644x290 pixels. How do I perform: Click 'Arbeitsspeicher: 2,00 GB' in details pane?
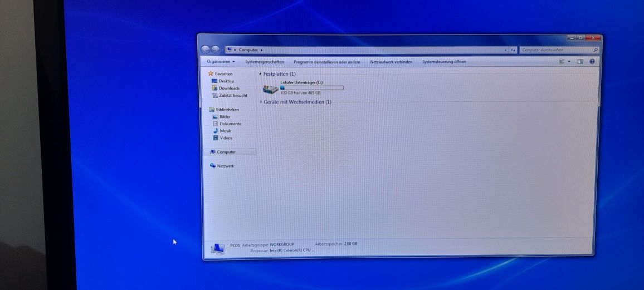(336, 244)
